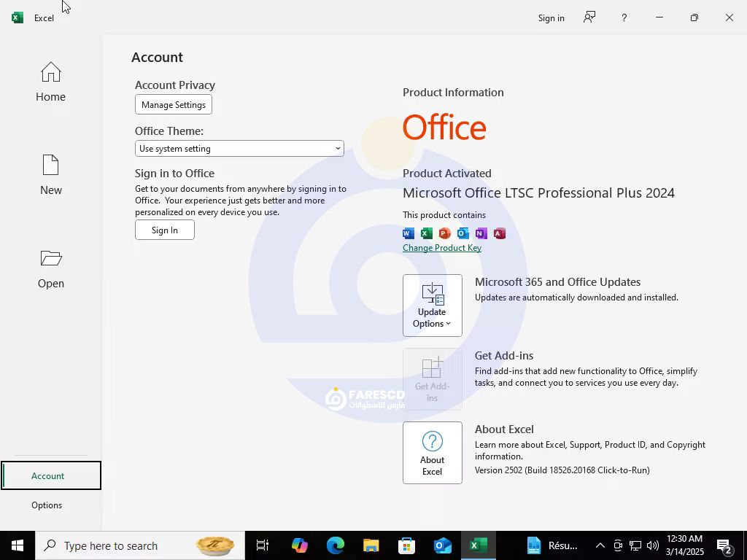Open the About Excel button

tap(432, 452)
